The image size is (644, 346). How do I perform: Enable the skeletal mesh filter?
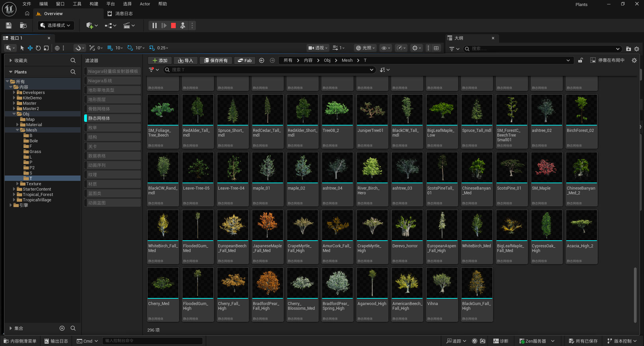[x=112, y=109]
